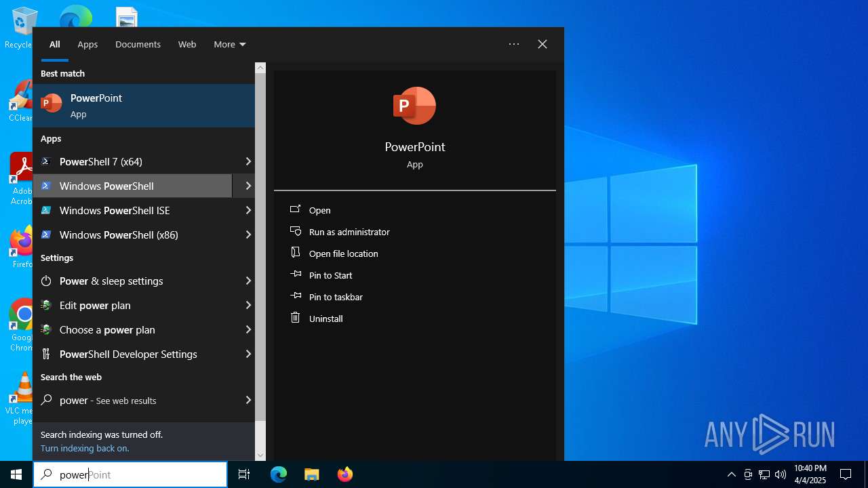Launch Microsoft Edge from the taskbar

tap(279, 474)
